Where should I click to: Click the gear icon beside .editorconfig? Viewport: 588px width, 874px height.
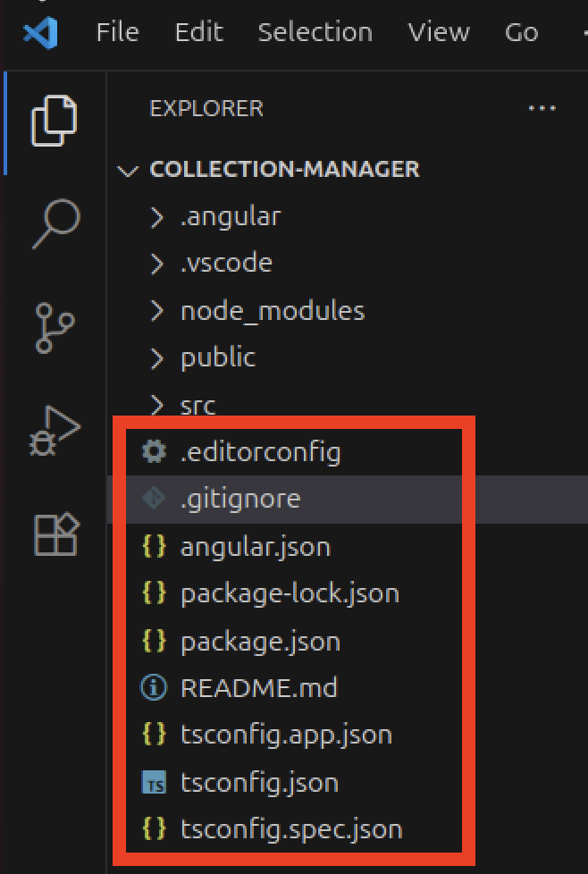(154, 452)
